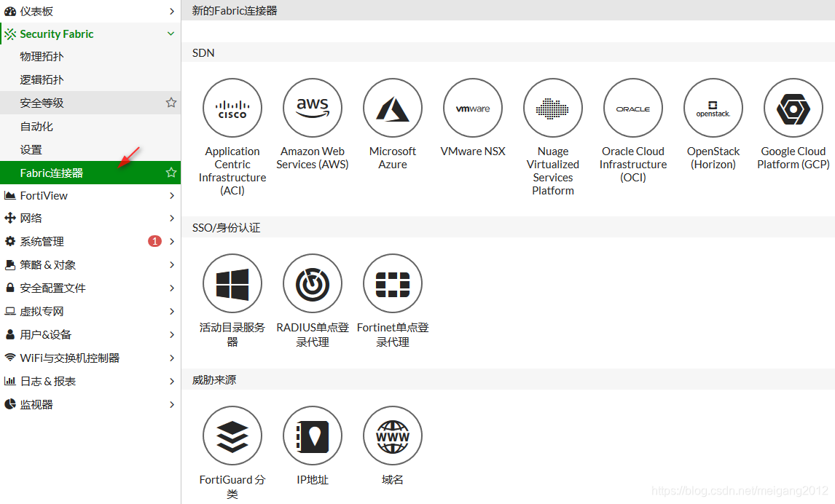
Task: Click the 安全配置文件 lock icon
Action: tap(9, 288)
